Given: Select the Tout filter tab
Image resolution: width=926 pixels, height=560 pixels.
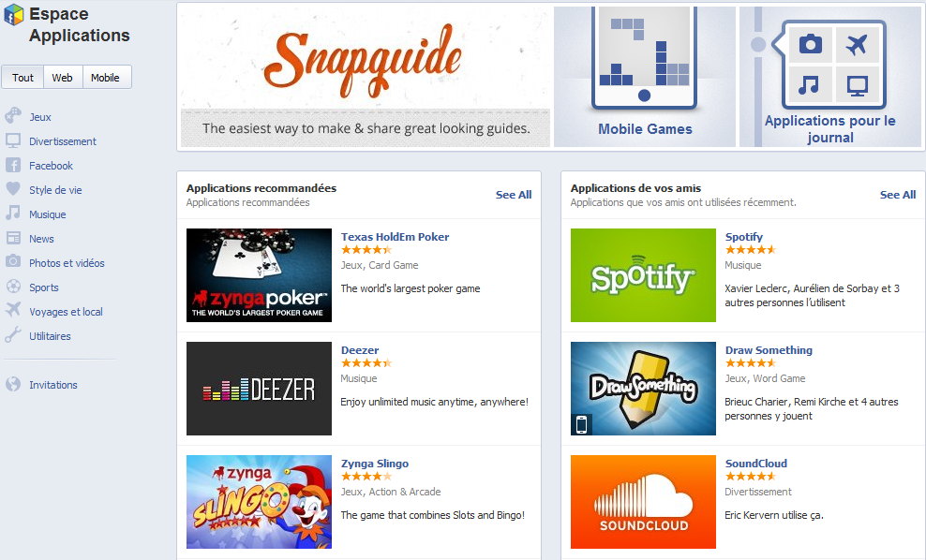Looking at the screenshot, I should tap(23, 78).
